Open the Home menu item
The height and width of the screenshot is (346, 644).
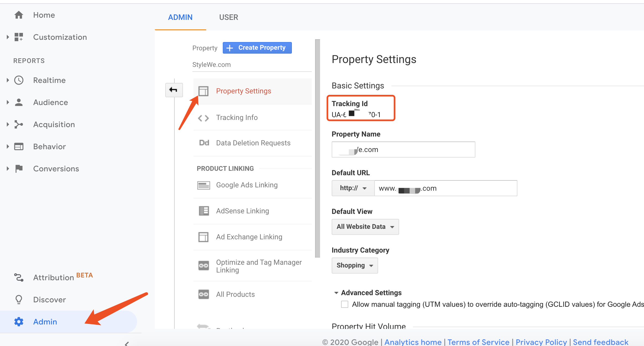[x=44, y=15]
